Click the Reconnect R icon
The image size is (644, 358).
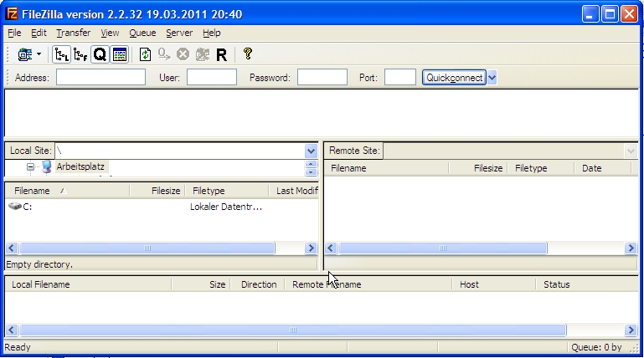click(x=221, y=54)
